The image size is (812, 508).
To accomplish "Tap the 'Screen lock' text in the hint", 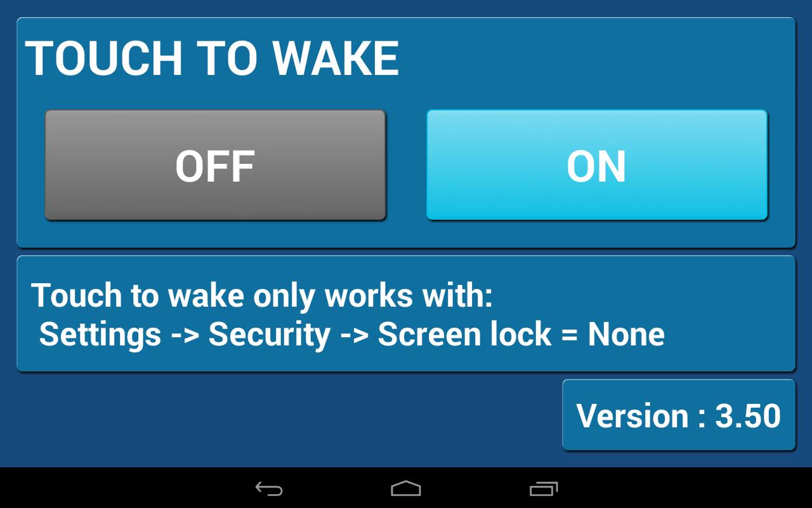I will (x=464, y=334).
